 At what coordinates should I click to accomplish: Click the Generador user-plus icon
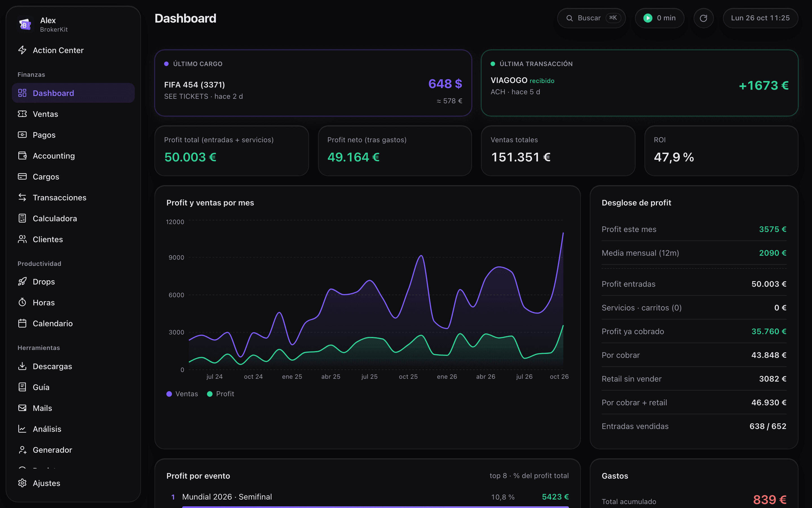22,450
